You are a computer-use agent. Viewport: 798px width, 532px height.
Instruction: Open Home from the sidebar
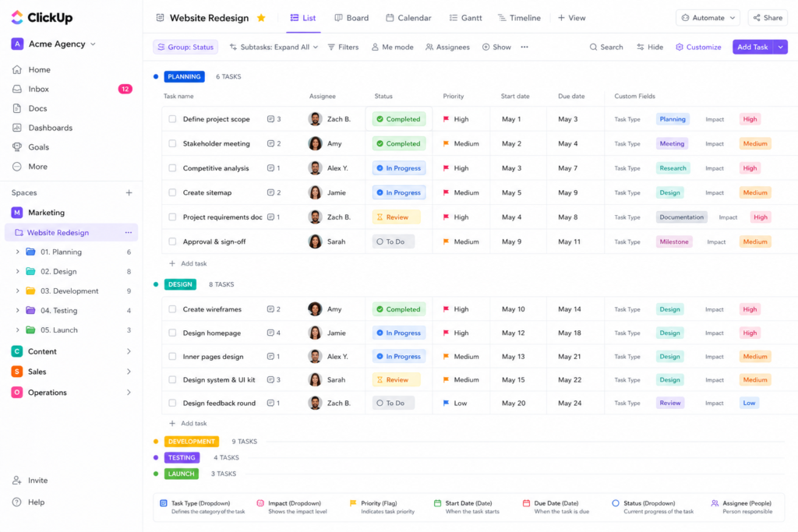(x=39, y=69)
